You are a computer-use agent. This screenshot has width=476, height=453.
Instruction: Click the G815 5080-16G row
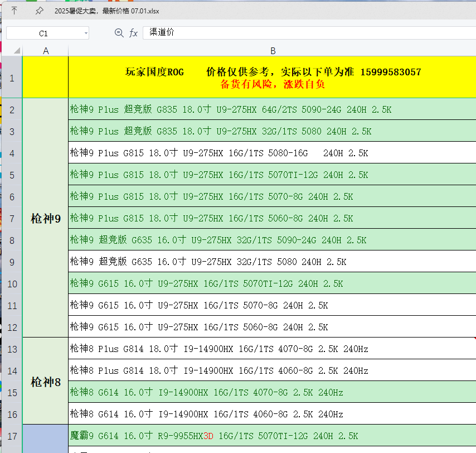pos(273,153)
